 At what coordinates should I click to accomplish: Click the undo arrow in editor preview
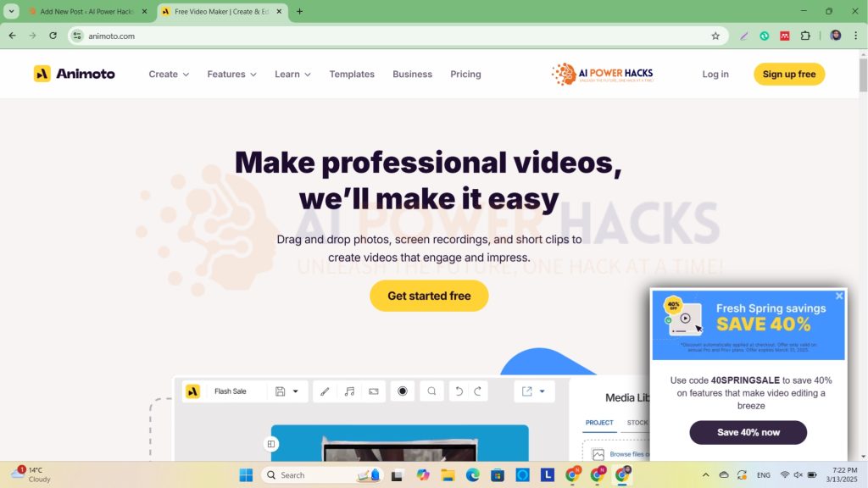459,391
